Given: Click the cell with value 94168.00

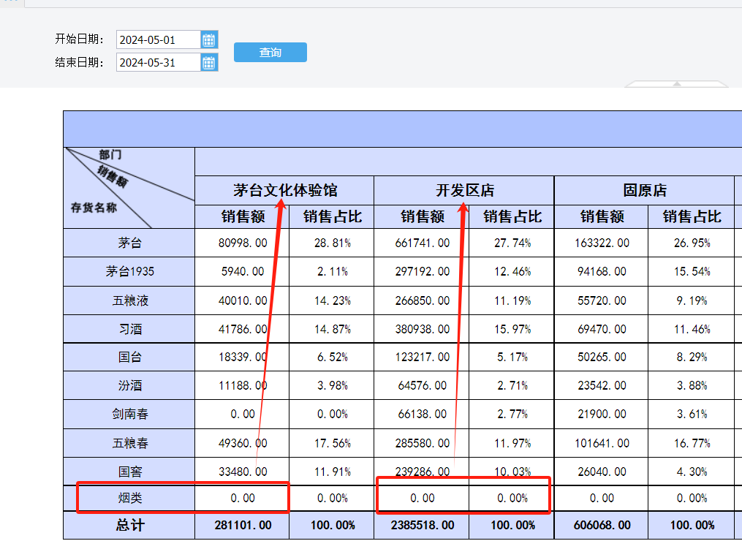Looking at the screenshot, I should (x=602, y=271).
